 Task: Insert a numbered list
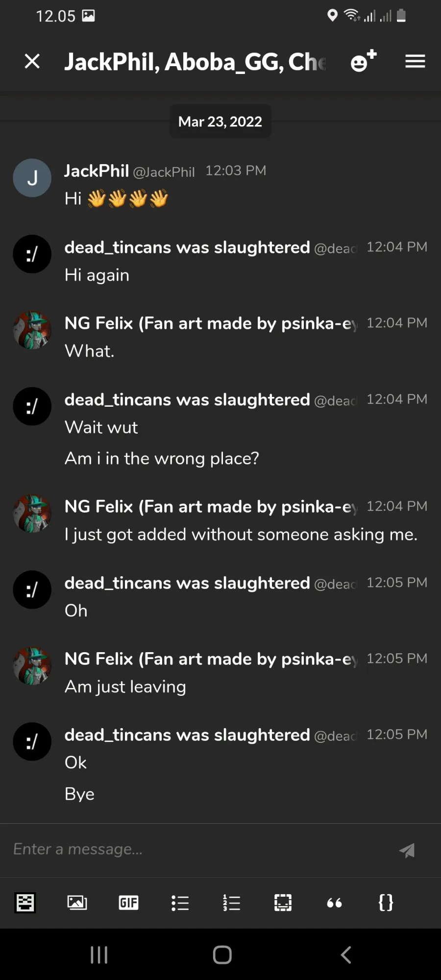click(231, 903)
